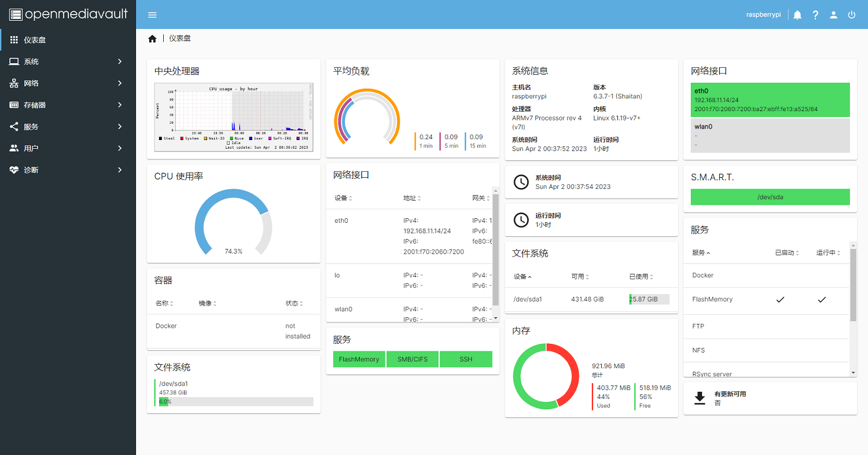Click the 仪表盘 grid icon in sidebar

click(x=14, y=40)
